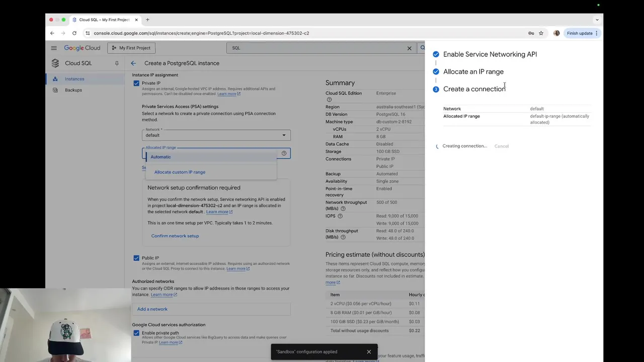
Task: Click the default-ip-range allocated value
Action: [559, 119]
